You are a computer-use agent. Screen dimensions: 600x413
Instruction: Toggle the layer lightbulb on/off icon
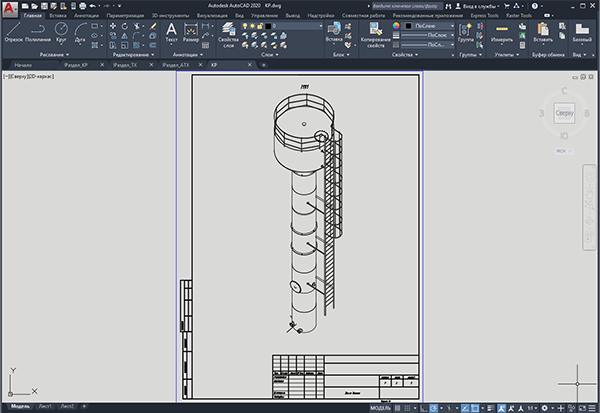click(x=245, y=26)
